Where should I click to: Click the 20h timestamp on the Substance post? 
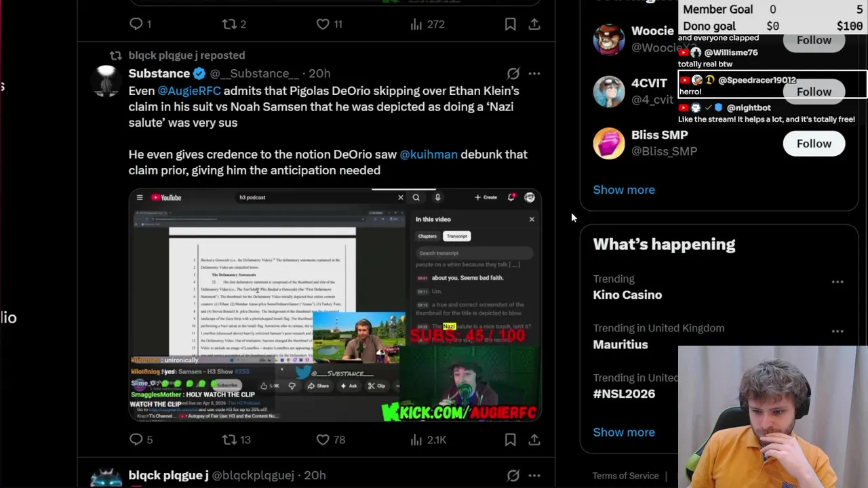[319, 73]
